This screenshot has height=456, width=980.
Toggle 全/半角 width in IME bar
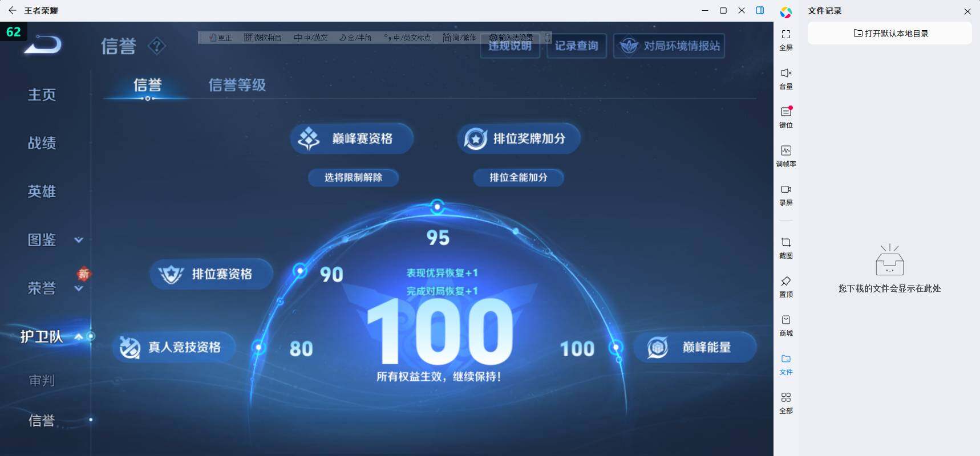(x=355, y=38)
